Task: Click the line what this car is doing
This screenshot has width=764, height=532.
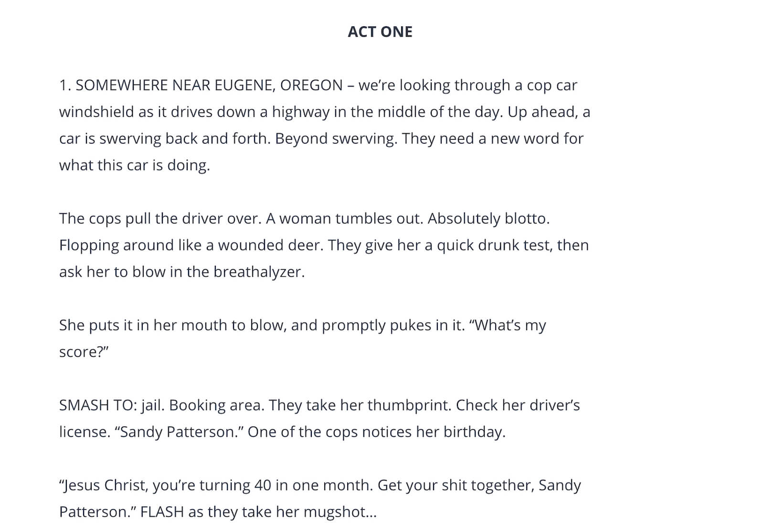Action: coord(134,166)
